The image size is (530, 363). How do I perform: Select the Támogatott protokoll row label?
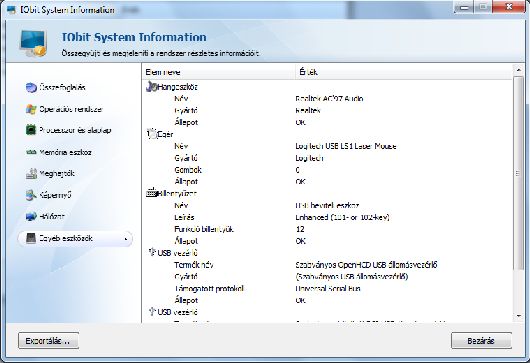point(209,288)
